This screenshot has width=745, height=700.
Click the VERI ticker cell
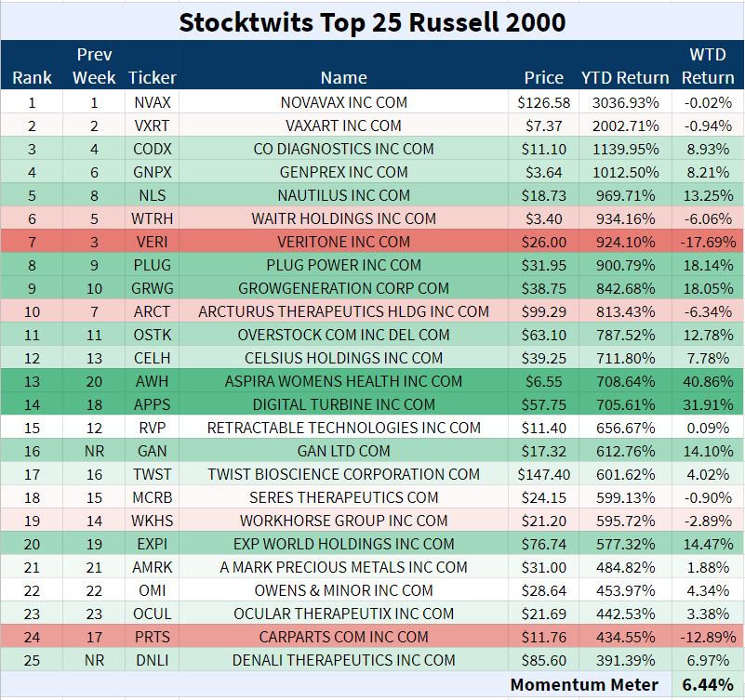pos(152,242)
